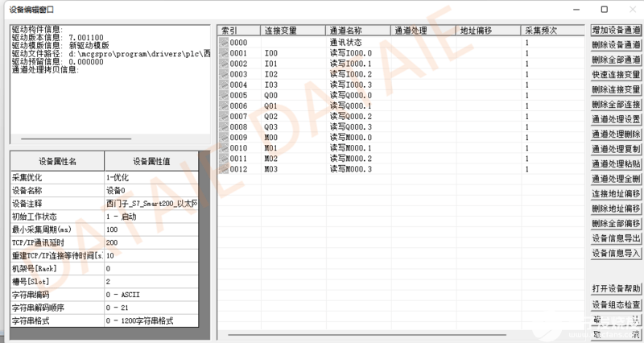Viewport: 644px width, 343px height.
Task: Click the row icon for index 0004
Action: (x=224, y=85)
